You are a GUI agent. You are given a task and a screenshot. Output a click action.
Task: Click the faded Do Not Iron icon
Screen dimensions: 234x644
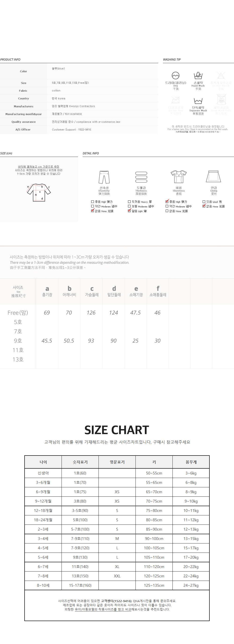(175, 101)
